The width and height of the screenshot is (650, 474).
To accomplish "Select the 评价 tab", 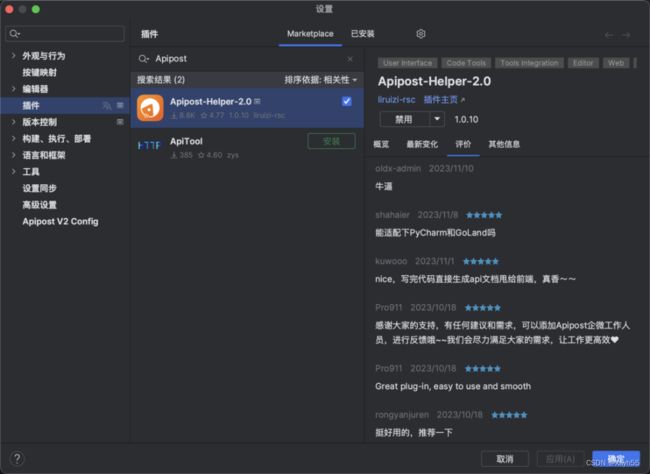I will [463, 144].
